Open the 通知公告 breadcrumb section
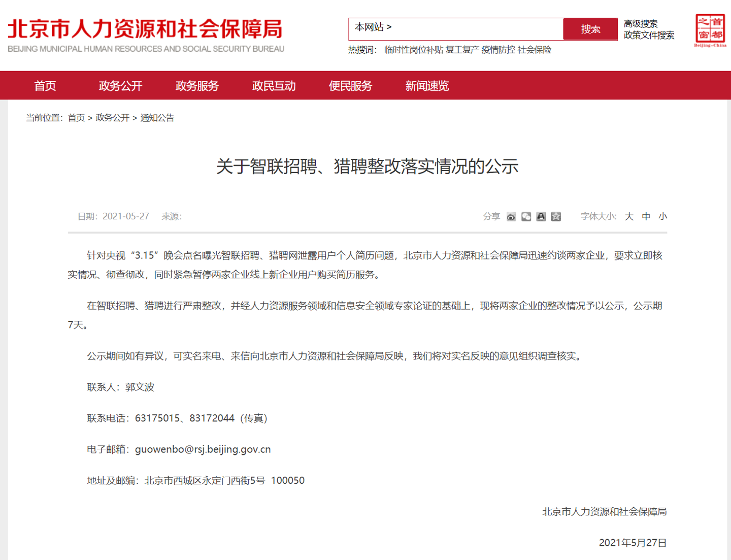The width and height of the screenshot is (731, 560). click(x=157, y=118)
